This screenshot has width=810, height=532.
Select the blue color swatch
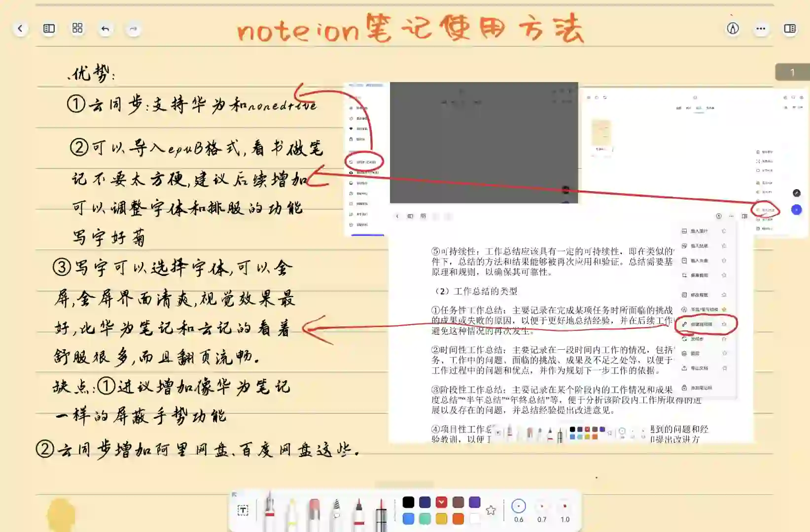coord(408,518)
